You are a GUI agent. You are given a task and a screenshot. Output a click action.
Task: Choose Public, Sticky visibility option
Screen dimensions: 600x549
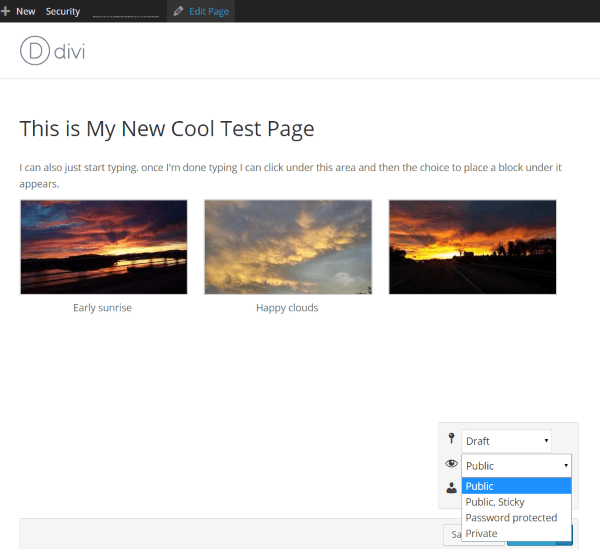point(517,502)
